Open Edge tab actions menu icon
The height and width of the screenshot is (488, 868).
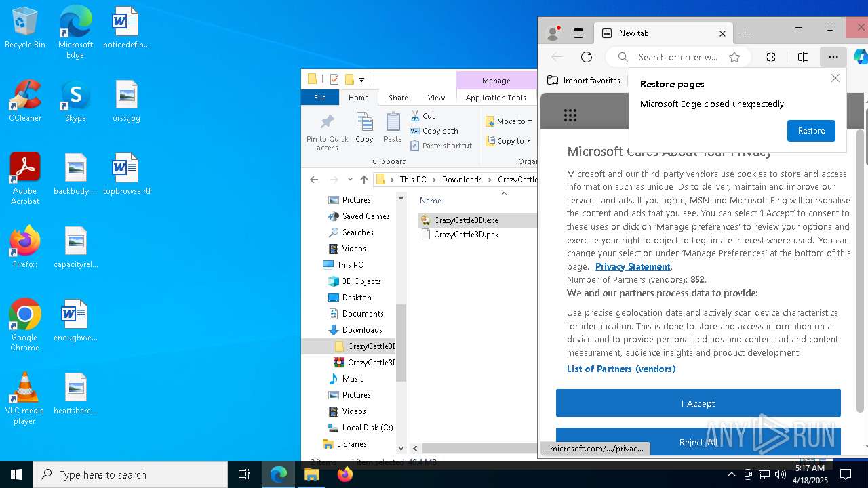tap(578, 33)
